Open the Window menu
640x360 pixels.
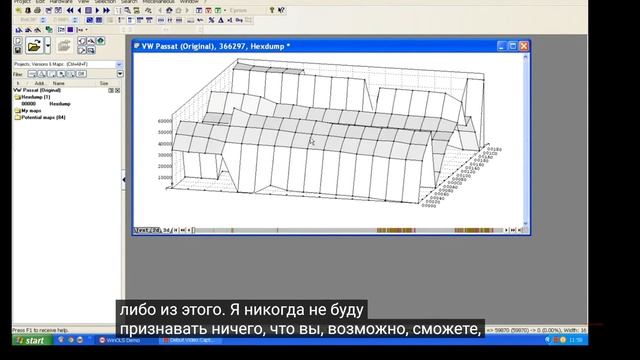pos(189,2)
